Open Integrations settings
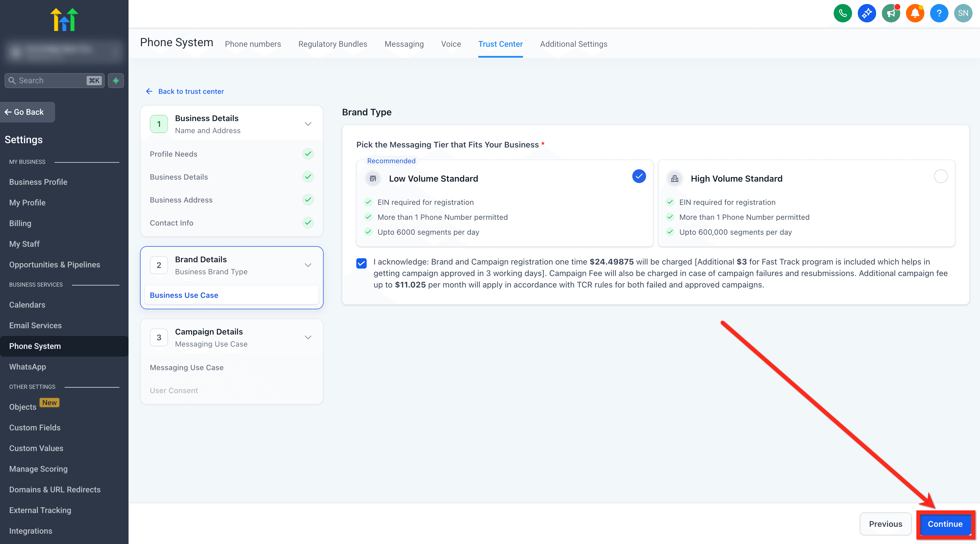The width and height of the screenshot is (980, 544). [30, 531]
